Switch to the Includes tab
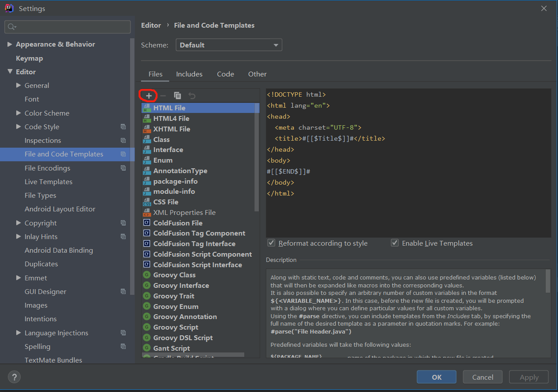Image resolution: width=558 pixels, height=392 pixels. tap(189, 74)
